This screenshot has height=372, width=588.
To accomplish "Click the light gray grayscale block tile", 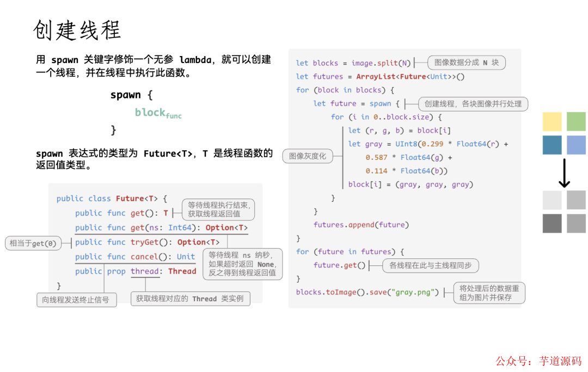I will click(552, 200).
